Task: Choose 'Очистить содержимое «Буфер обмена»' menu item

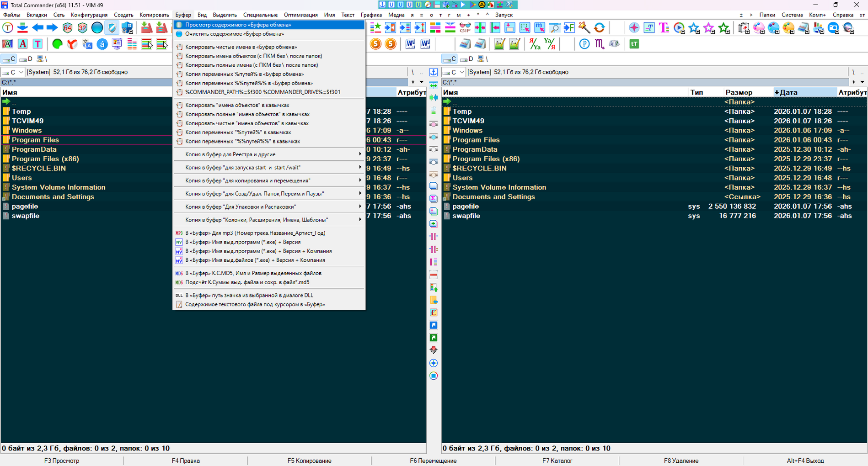Action: (234, 34)
